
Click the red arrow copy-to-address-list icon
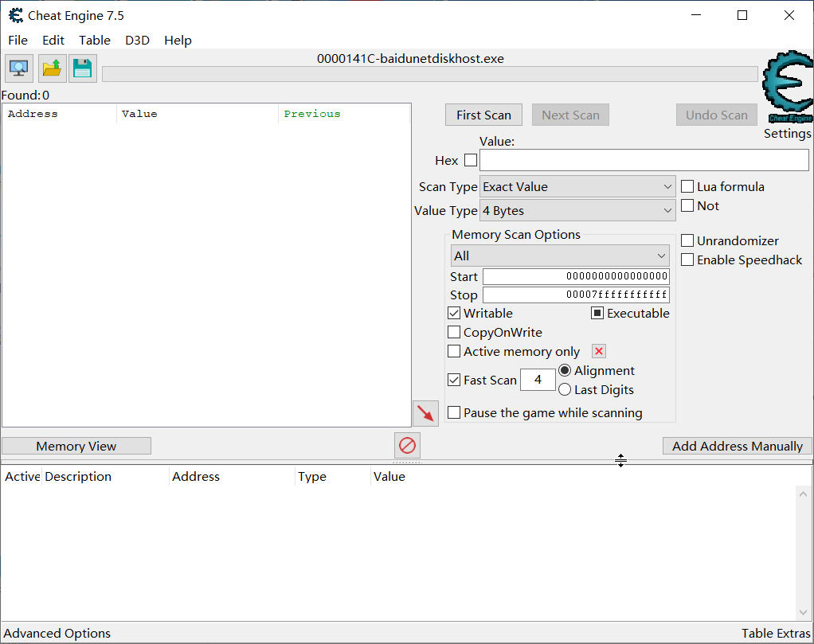click(x=425, y=414)
